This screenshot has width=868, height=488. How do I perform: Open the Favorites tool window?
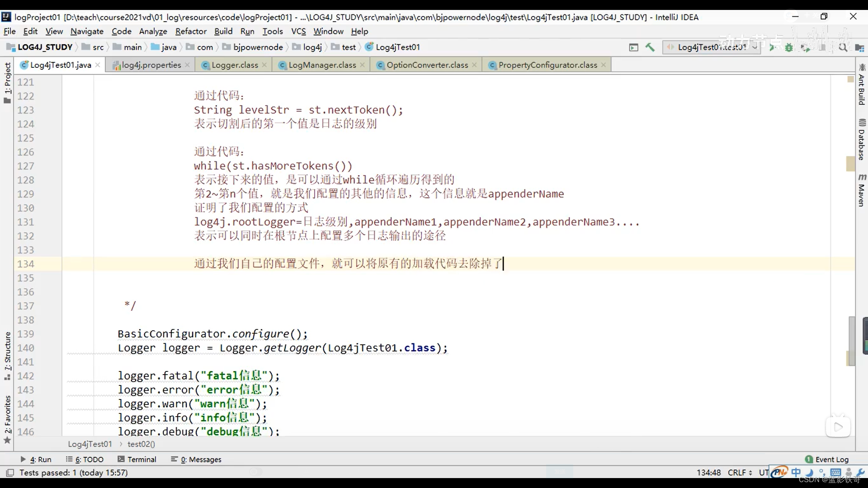pyautogui.click(x=7, y=420)
